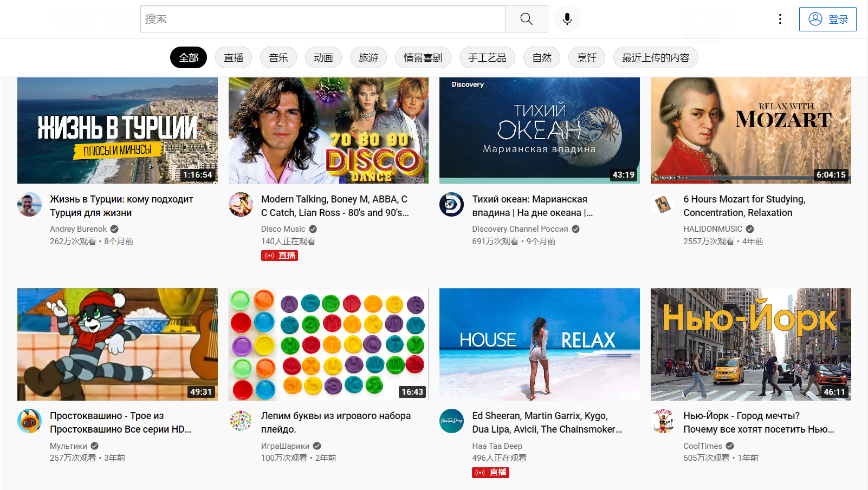Select the 全部 filter chip
Screen dimensions: 868x490
pos(189,57)
